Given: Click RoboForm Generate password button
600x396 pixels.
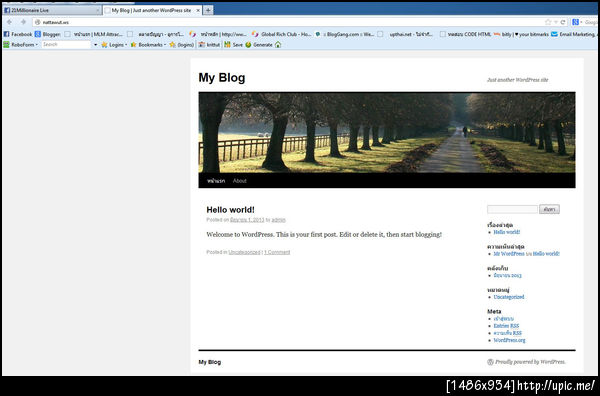Looking at the screenshot, I should point(259,45).
